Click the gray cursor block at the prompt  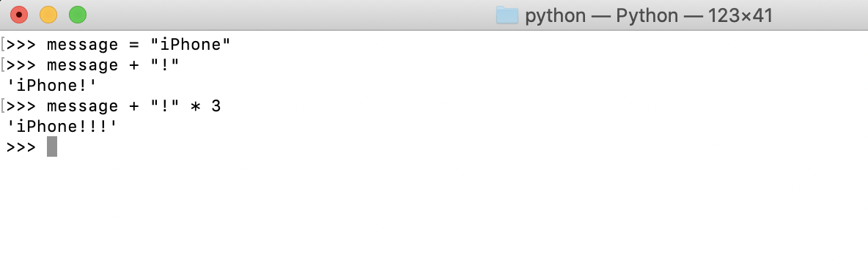(x=52, y=146)
